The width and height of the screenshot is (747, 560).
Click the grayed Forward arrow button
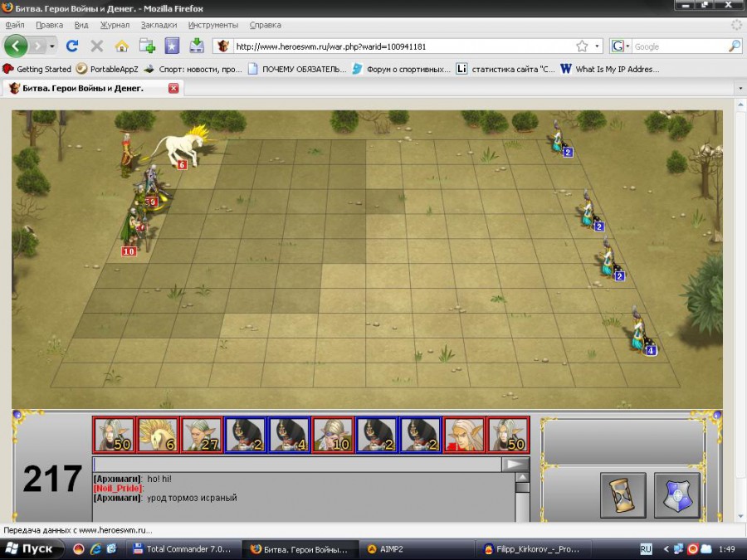[37, 46]
